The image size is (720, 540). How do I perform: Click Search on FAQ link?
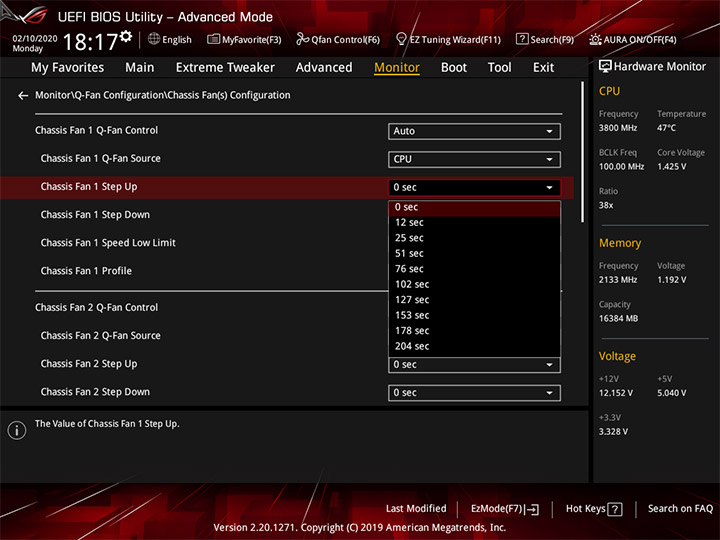680,509
